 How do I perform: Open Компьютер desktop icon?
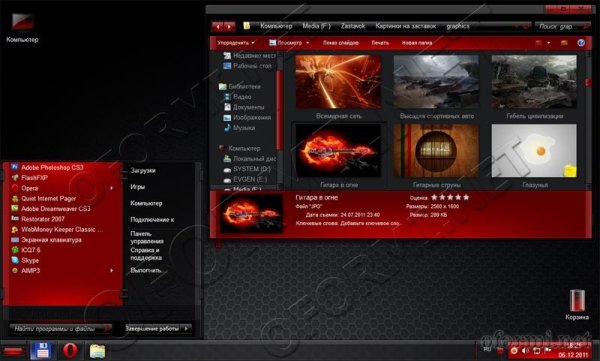(22, 27)
